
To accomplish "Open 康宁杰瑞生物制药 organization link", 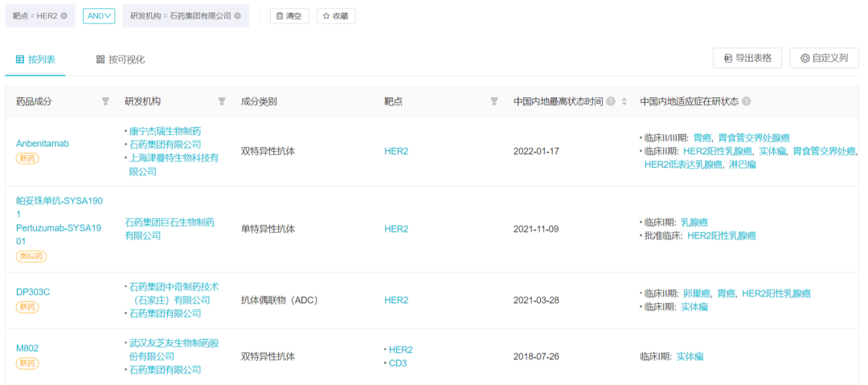I will (165, 131).
